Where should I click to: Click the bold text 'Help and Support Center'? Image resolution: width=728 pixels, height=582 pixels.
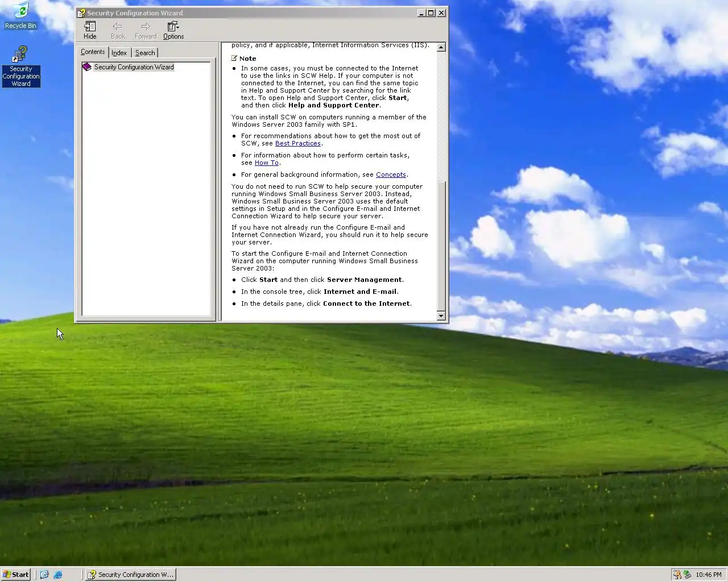[x=333, y=105]
